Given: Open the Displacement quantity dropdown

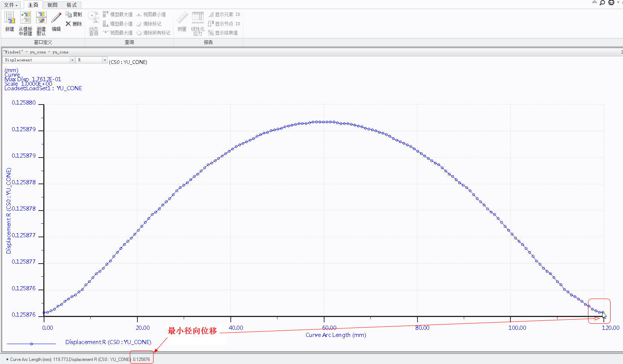Looking at the screenshot, I should (x=72, y=60).
